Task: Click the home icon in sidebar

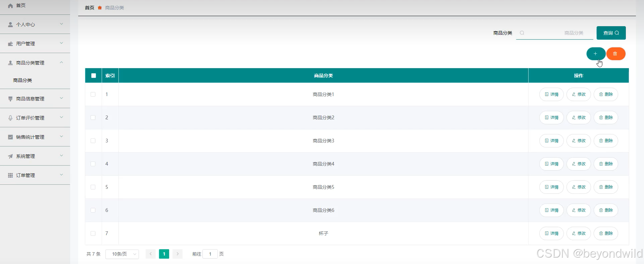Action: point(10,6)
